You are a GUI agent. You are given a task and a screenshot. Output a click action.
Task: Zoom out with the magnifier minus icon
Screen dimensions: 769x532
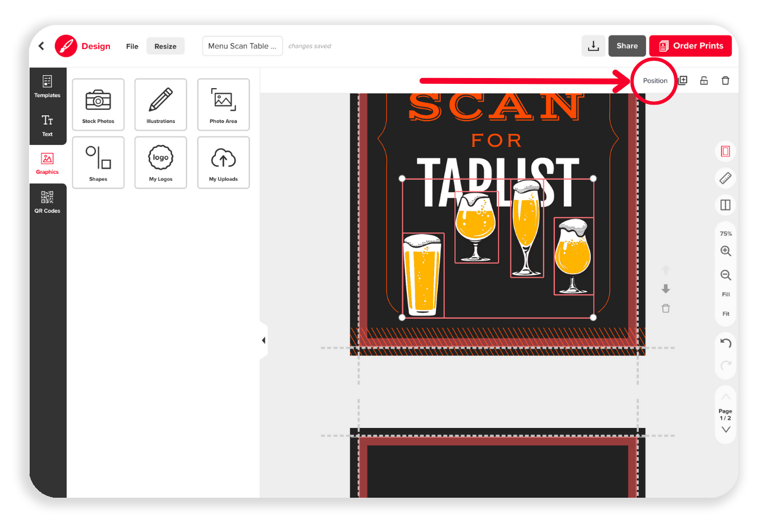click(x=726, y=275)
